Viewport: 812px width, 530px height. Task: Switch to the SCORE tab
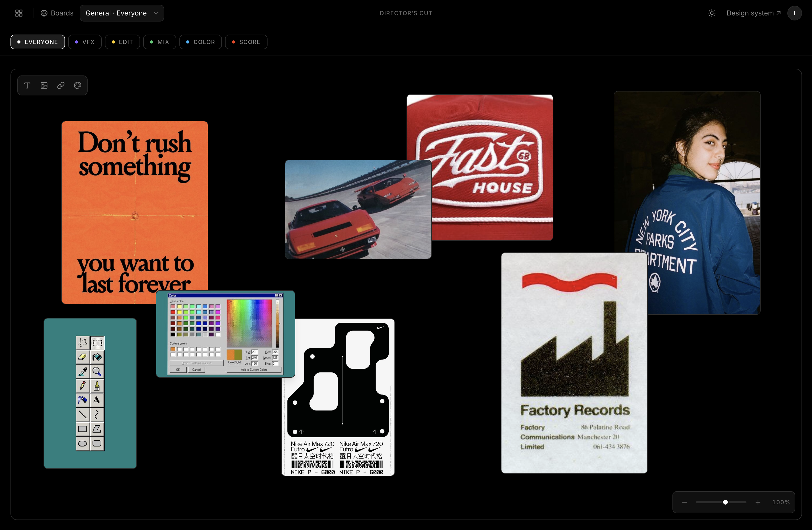pyautogui.click(x=246, y=42)
